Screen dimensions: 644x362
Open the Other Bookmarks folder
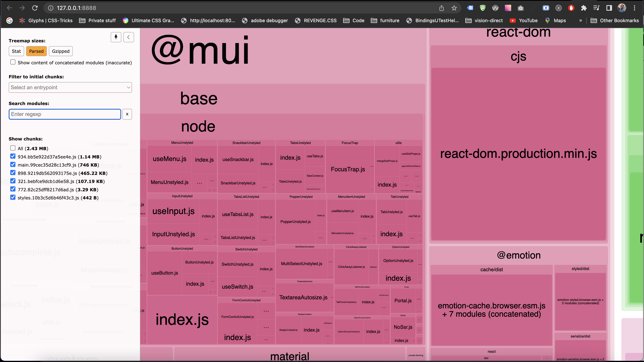pos(615,21)
